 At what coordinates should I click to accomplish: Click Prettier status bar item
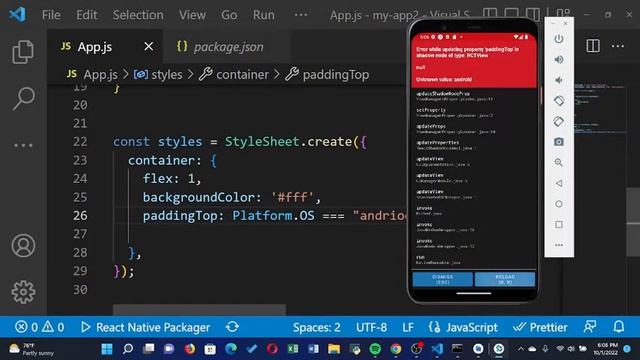pos(540,327)
